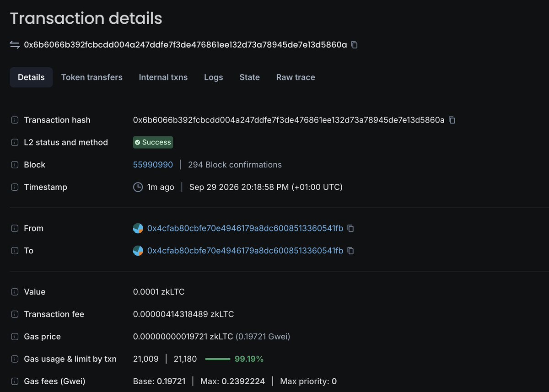Click the 0.00000000019721 zkLTC gas price
Image resolution: width=549 pixels, height=392 pixels.
tap(183, 337)
